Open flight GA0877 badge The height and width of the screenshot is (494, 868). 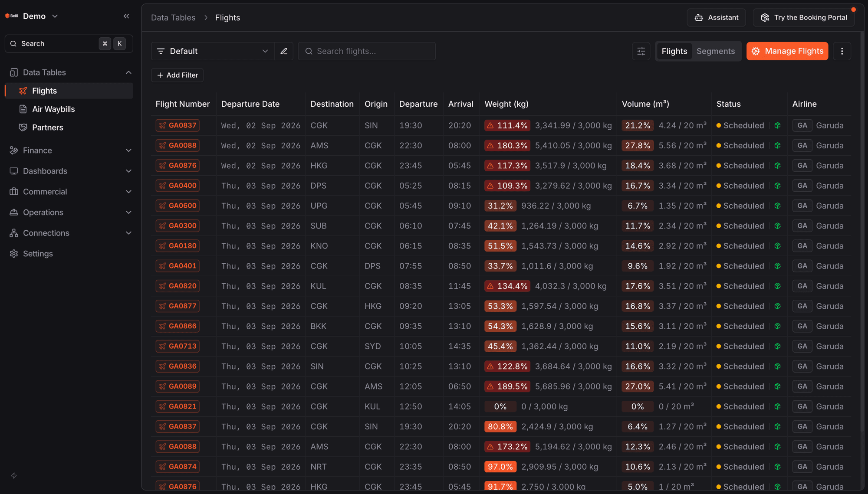(x=178, y=306)
